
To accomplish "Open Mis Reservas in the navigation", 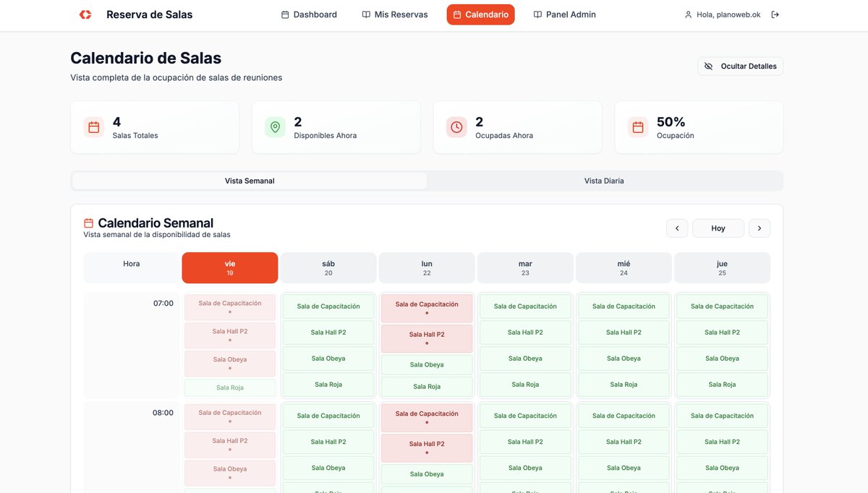I will click(x=395, y=14).
